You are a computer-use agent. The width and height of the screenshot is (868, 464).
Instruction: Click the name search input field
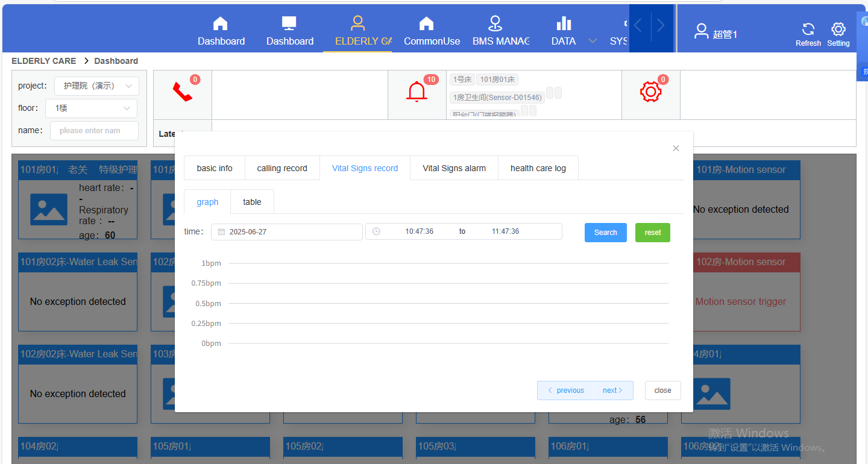click(x=94, y=131)
